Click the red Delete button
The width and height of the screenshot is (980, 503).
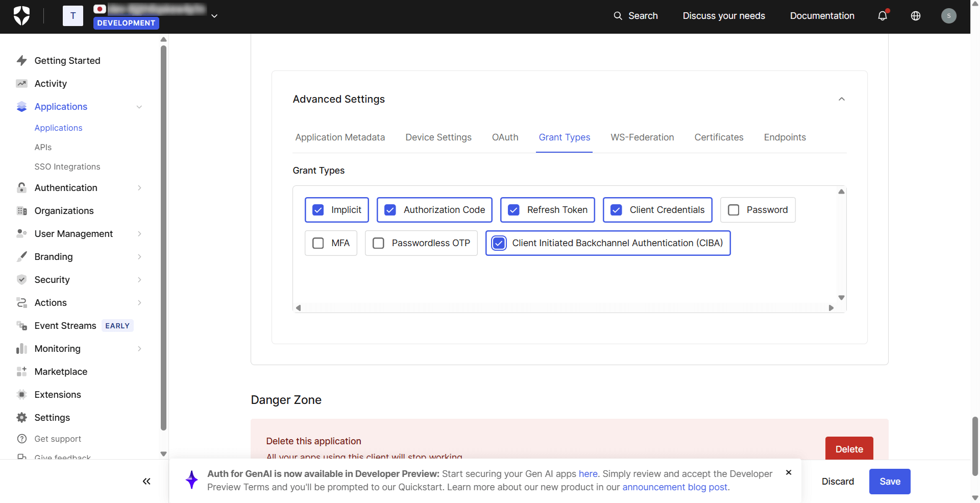pos(849,449)
